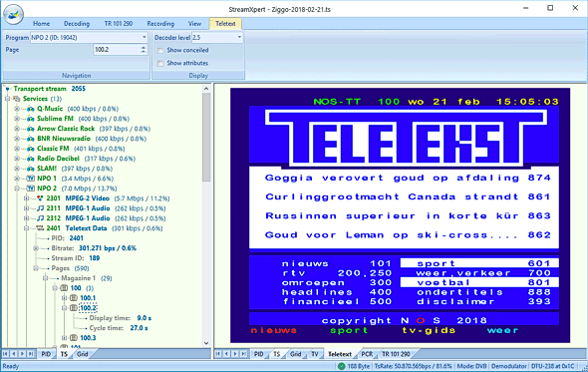Click the page icon beside 100.3
The width and height of the screenshot is (588, 372).
[74, 338]
